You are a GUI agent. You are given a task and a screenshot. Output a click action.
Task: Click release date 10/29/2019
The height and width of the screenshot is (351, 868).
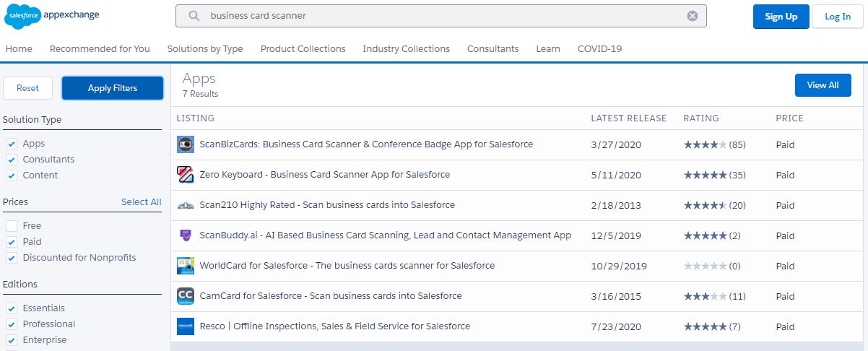coord(619,266)
